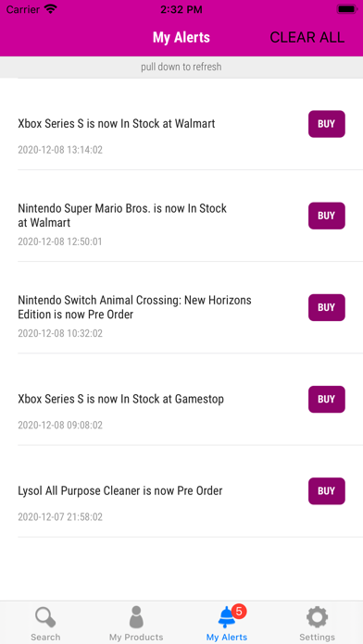Buy Xbox Series S at Walmart

coord(326,124)
